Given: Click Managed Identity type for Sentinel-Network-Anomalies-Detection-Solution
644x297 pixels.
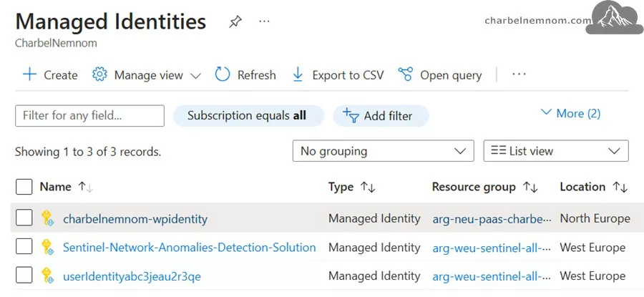Looking at the screenshot, I should 374,248.
